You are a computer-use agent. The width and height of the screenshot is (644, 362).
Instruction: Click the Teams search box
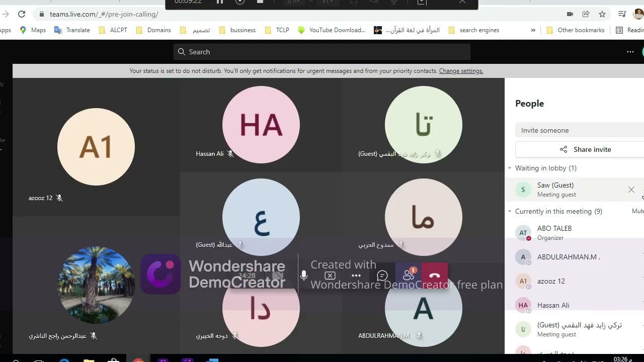point(322,52)
